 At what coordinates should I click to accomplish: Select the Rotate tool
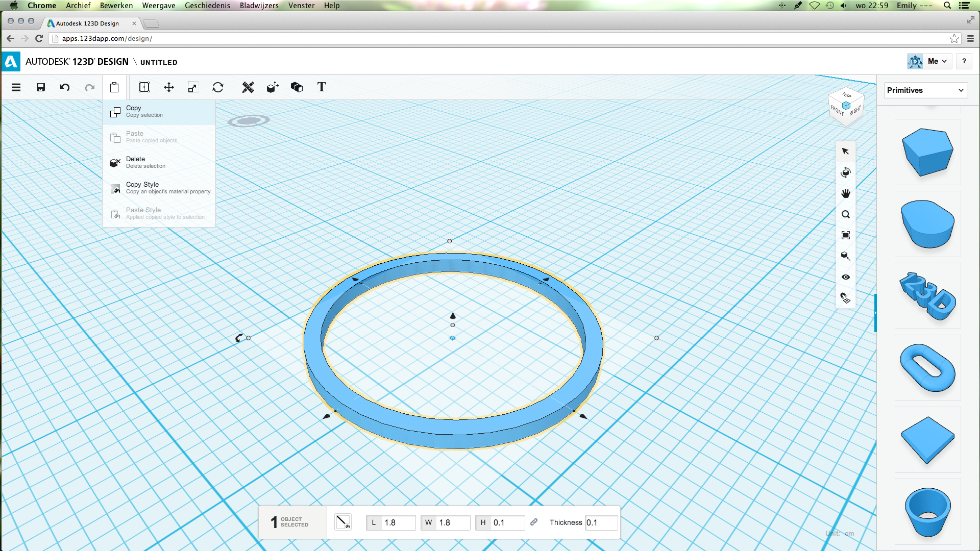tap(218, 87)
